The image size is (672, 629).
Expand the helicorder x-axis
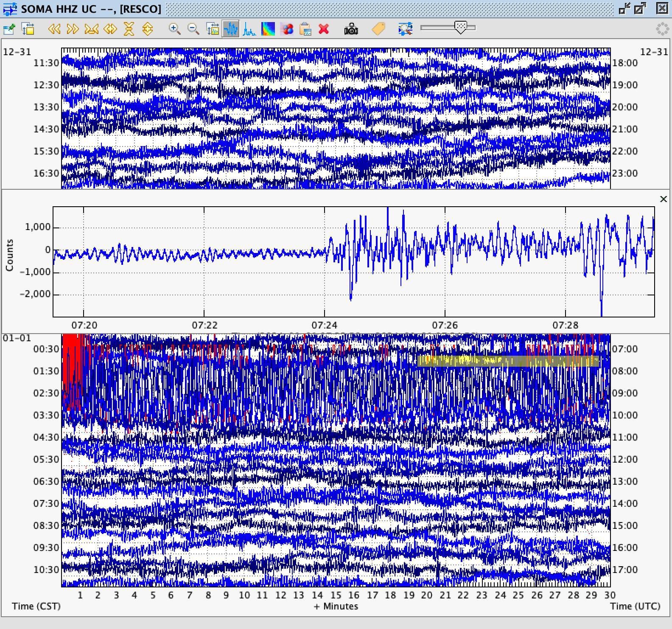click(x=110, y=29)
